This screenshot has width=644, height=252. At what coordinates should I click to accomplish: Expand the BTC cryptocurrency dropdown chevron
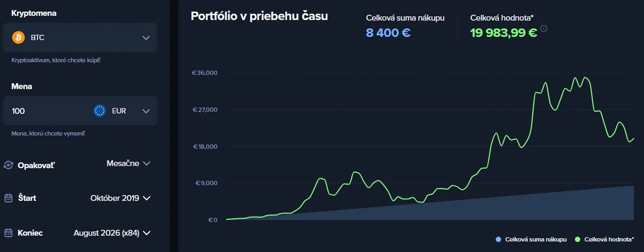click(x=146, y=37)
